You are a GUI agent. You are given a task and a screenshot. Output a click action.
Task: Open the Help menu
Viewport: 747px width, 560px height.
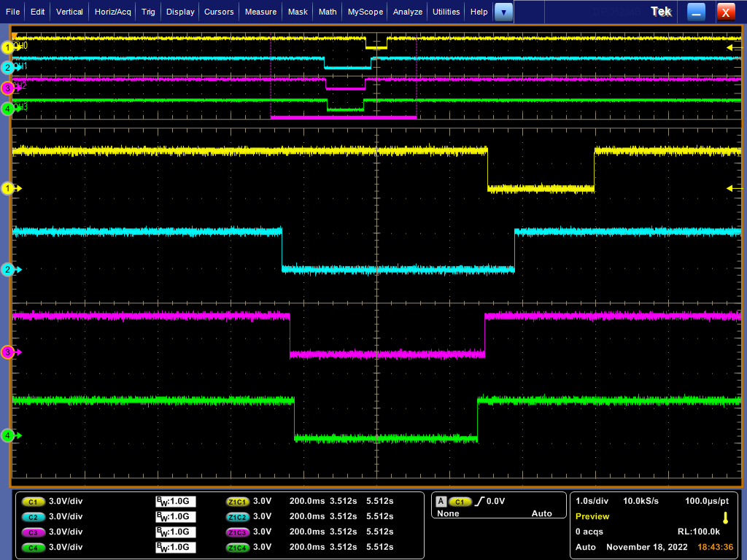pyautogui.click(x=479, y=12)
